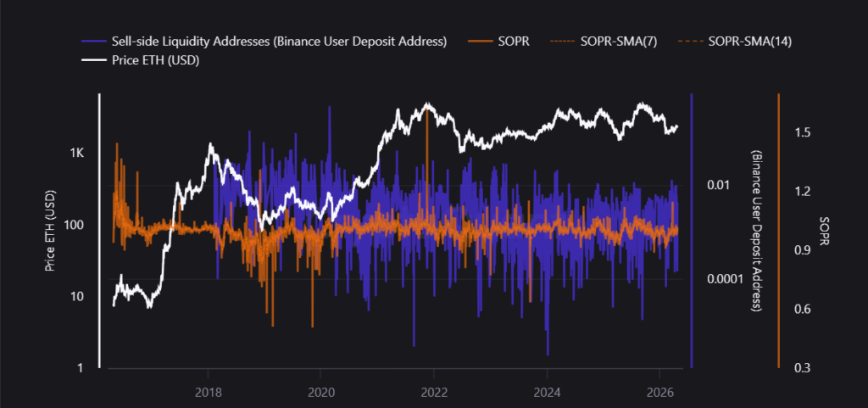This screenshot has width=868, height=408.
Task: Click the Binance User Deposit Address axis title
Action: tap(754, 231)
